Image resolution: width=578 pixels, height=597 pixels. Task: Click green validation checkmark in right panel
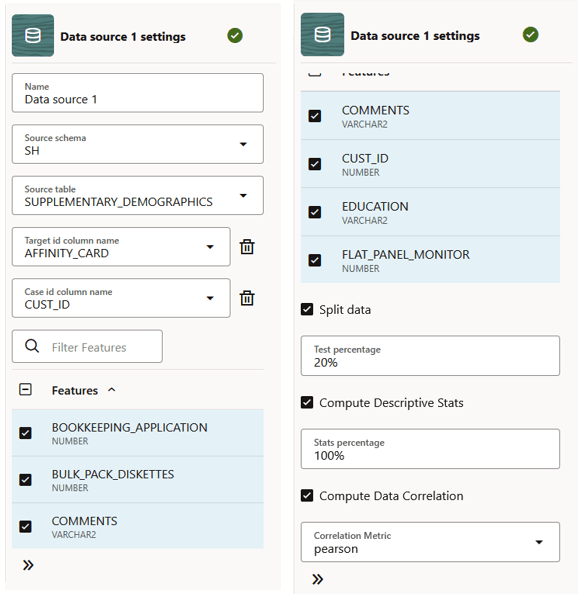pyautogui.click(x=530, y=35)
